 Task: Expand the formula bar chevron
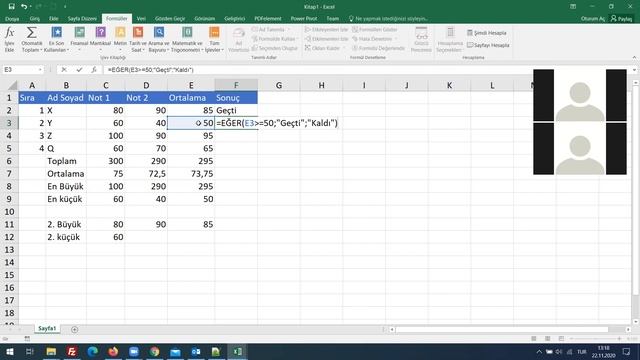[634, 70]
